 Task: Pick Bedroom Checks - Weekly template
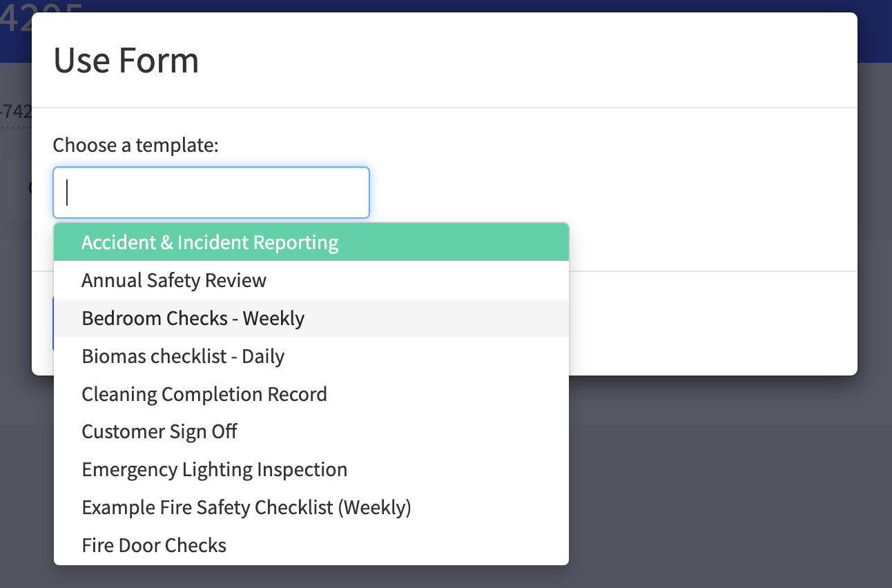193,318
